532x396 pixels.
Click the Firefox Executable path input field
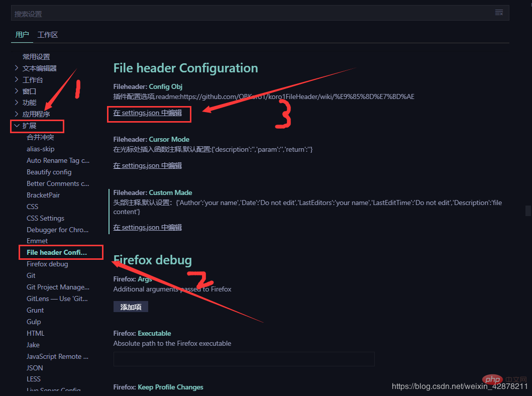[x=244, y=359]
